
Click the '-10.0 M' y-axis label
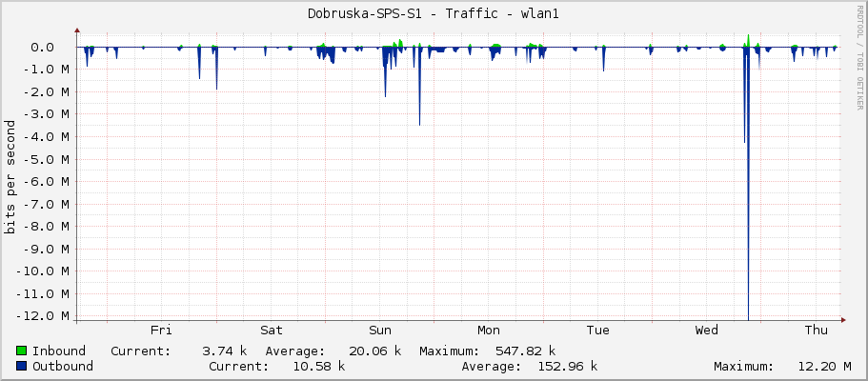tap(43, 271)
